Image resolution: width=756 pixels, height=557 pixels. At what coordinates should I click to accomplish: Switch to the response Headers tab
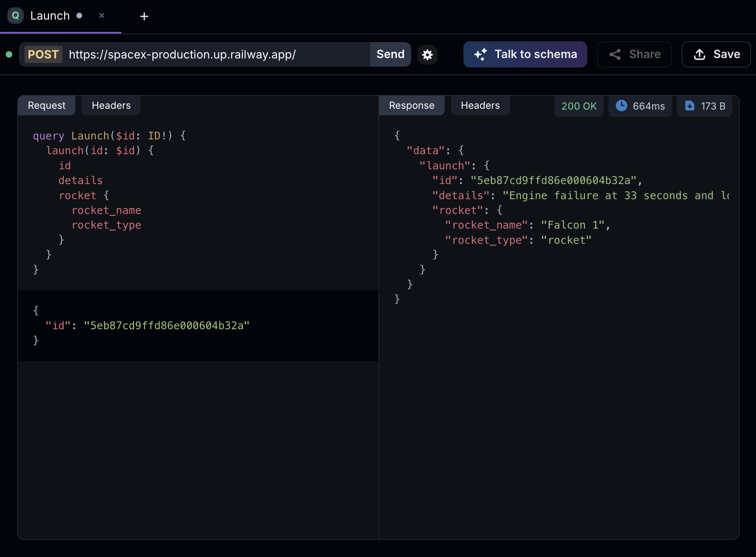click(480, 105)
